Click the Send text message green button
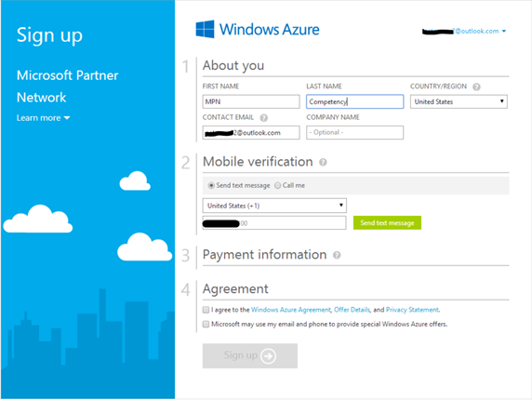 (x=387, y=223)
